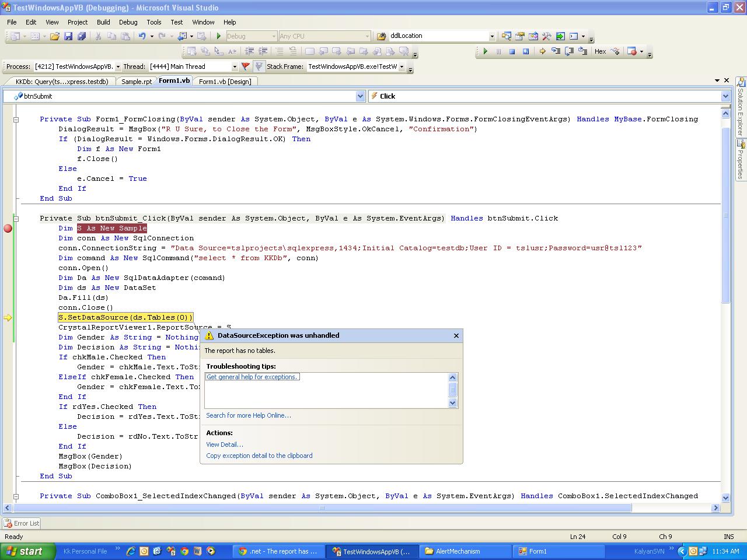Switch to the Sample.rpt tab

click(137, 82)
